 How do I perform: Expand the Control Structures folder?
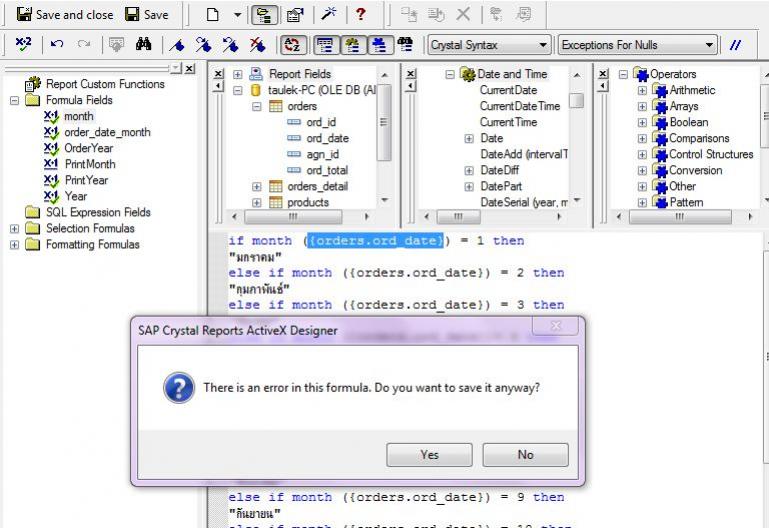pyautogui.click(x=641, y=154)
